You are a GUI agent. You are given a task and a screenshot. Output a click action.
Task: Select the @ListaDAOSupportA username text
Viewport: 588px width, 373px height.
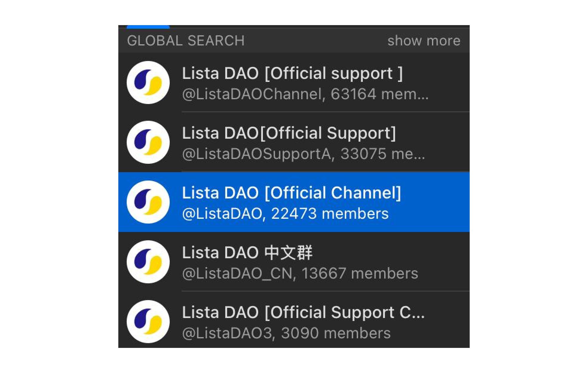[256, 154]
